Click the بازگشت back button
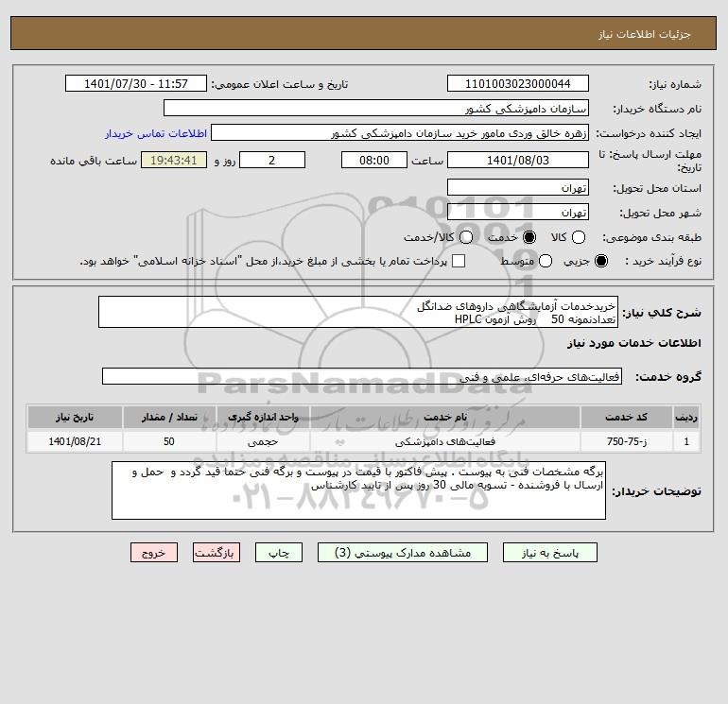Image resolution: width=728 pixels, height=704 pixels. pos(217,553)
